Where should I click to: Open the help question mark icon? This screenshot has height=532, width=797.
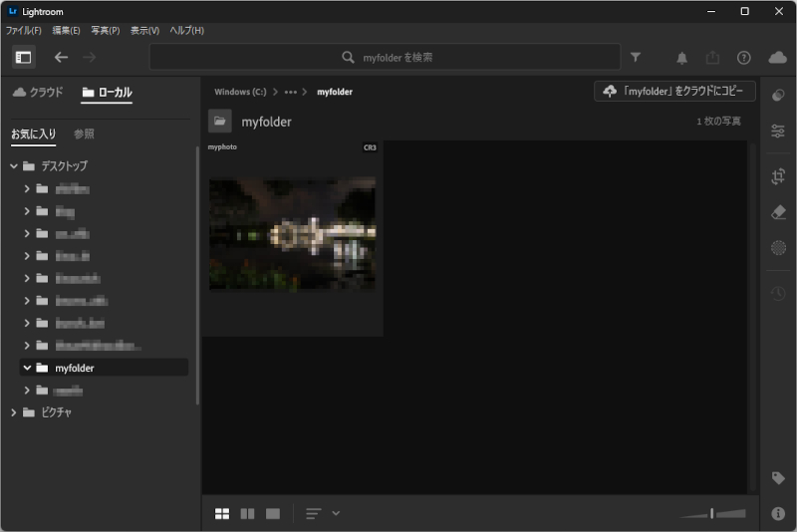pyautogui.click(x=743, y=58)
